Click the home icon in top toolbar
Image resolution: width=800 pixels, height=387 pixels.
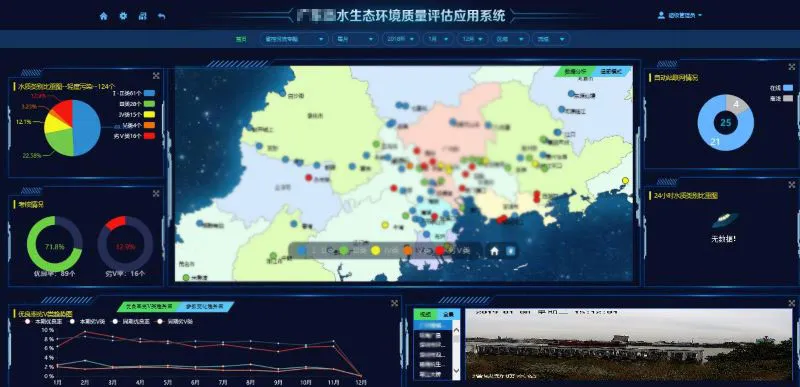tap(104, 16)
